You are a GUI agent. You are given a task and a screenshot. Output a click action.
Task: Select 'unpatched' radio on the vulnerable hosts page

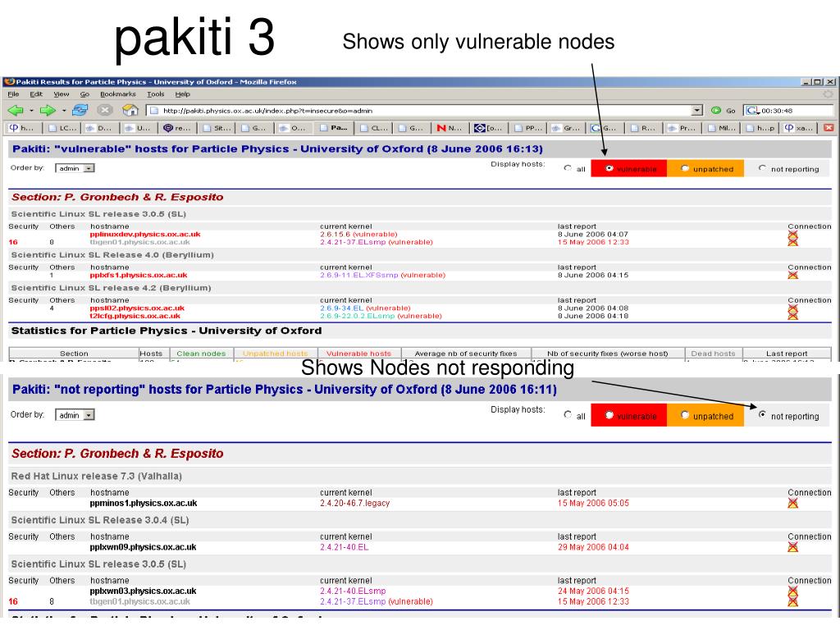click(x=685, y=168)
